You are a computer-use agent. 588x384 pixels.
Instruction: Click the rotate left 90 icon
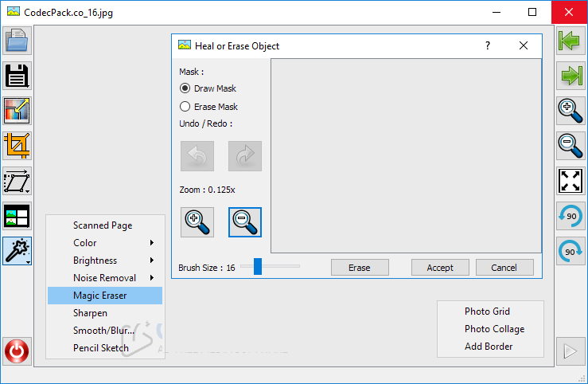click(570, 216)
